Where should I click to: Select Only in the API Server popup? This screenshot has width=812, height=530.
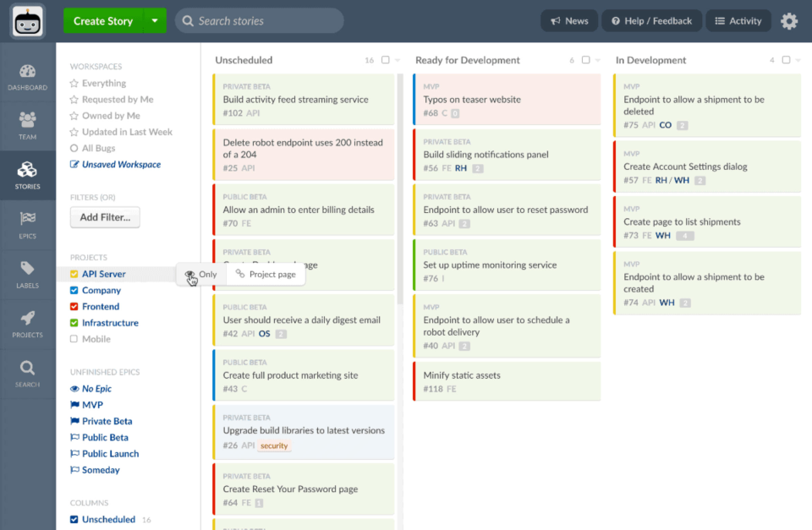(201, 275)
